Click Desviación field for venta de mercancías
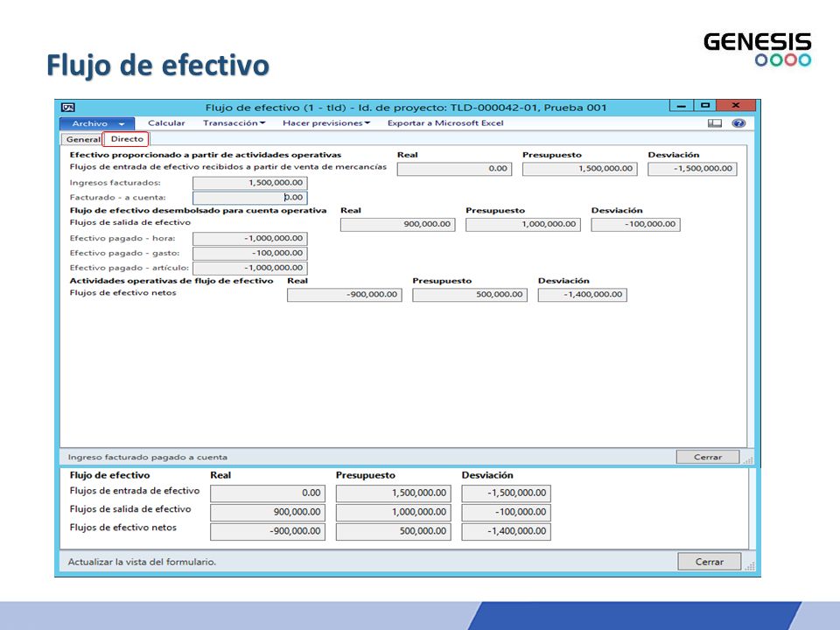This screenshot has height=630, width=840. (692, 169)
